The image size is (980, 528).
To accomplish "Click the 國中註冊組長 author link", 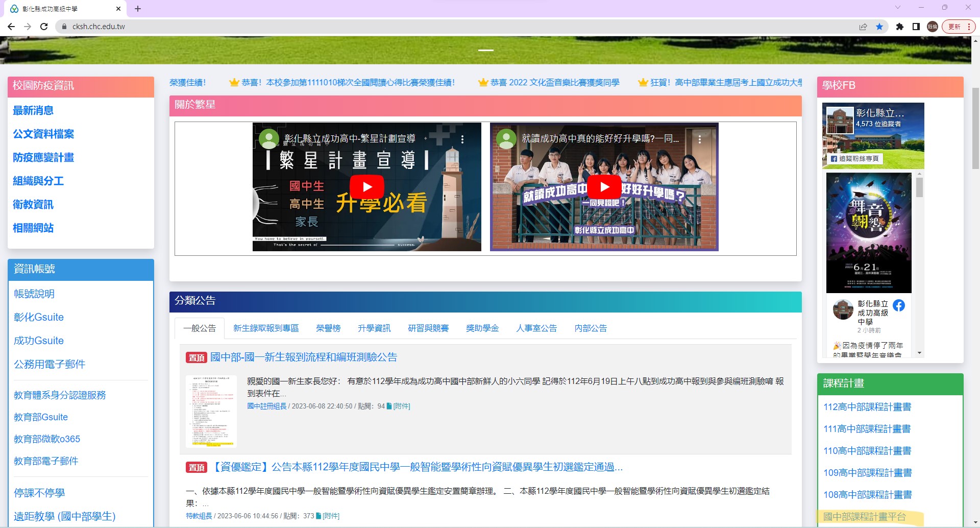I will point(267,406).
